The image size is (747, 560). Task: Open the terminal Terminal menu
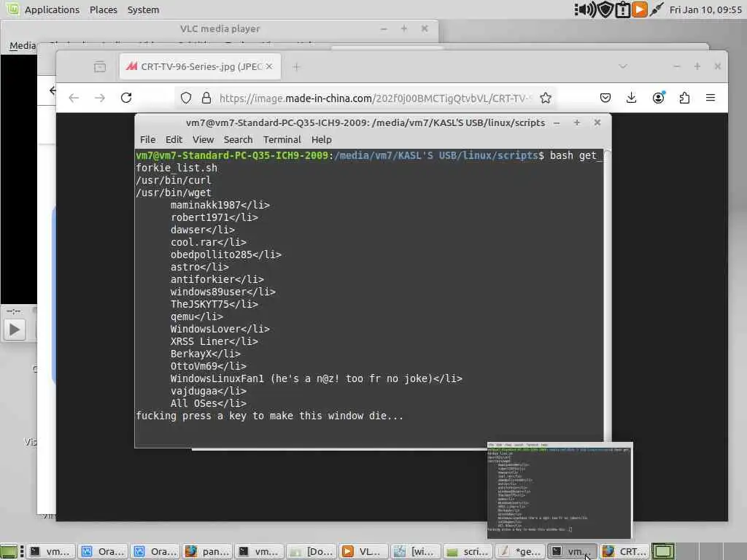point(282,139)
